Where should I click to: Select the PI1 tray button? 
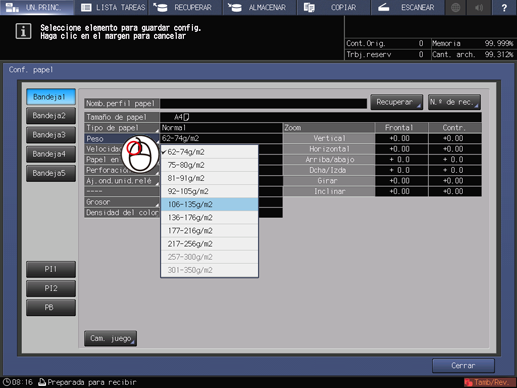point(51,269)
